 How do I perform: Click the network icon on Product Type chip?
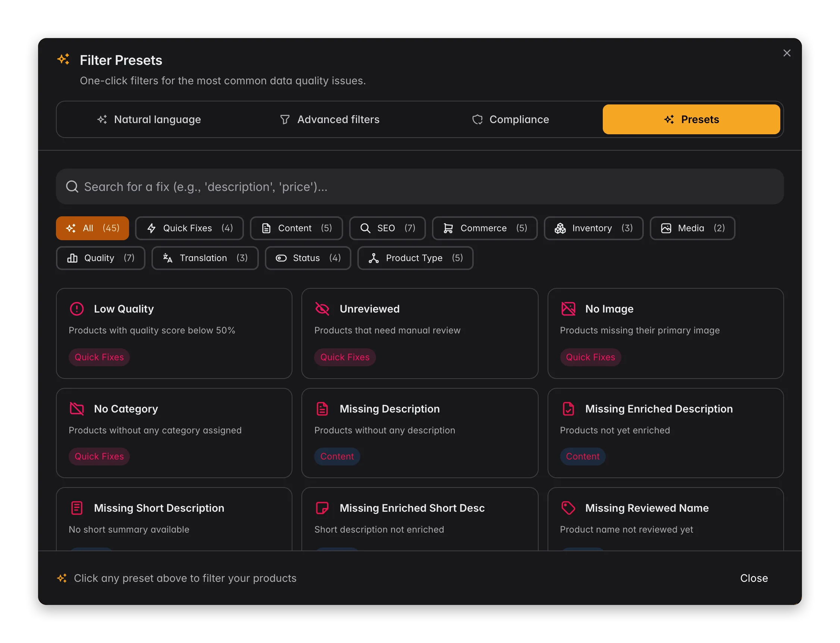point(373,258)
